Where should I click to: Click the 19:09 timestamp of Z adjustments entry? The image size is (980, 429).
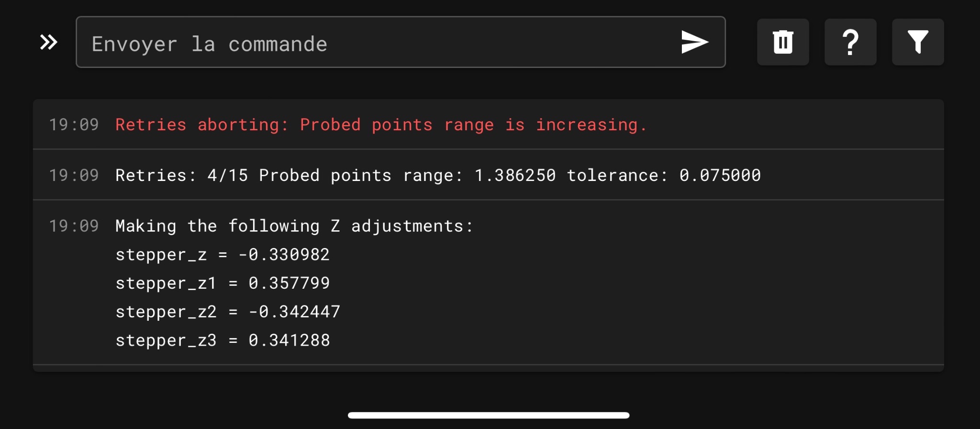(74, 226)
